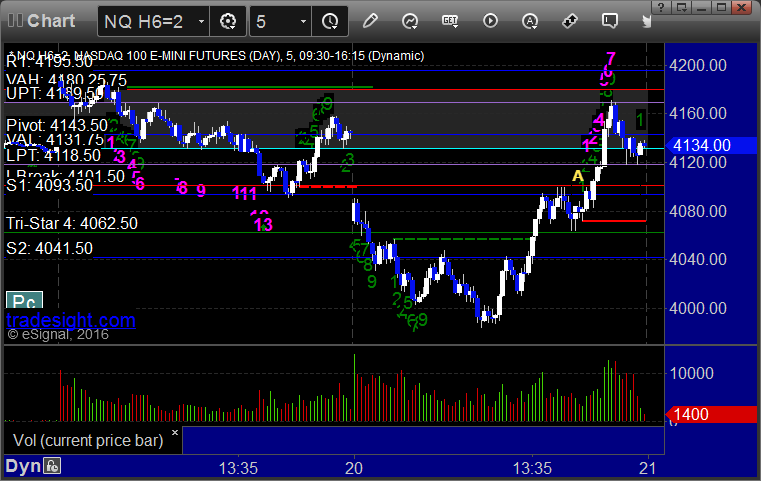The height and width of the screenshot is (481, 761).
Task: Select the S1: 4093.50 label
Action: pyautogui.click(x=49, y=185)
